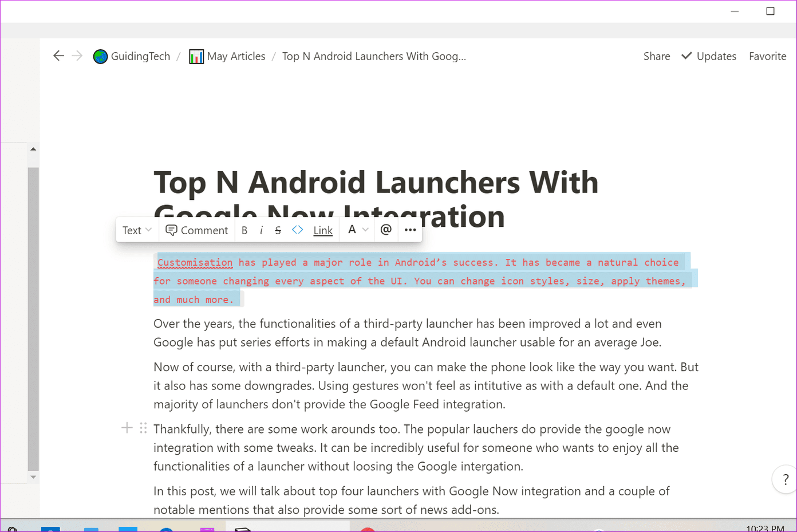Apply italic formatting to selection

(261, 230)
